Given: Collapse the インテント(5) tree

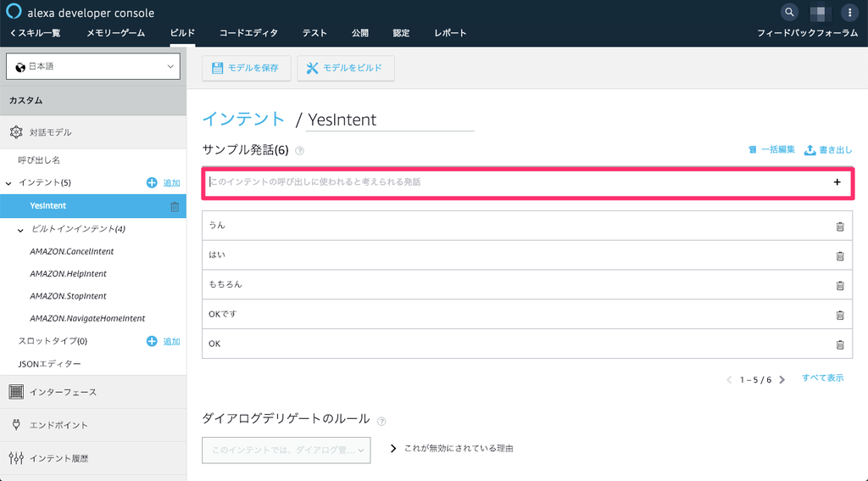Looking at the screenshot, I should click(x=8, y=183).
